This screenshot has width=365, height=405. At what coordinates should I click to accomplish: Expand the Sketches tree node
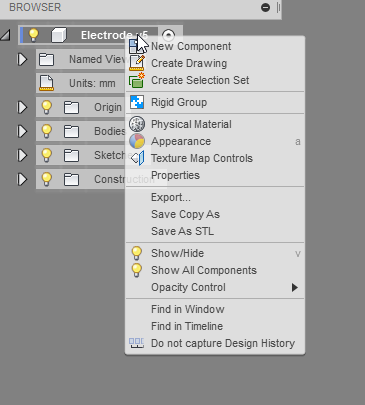point(22,155)
